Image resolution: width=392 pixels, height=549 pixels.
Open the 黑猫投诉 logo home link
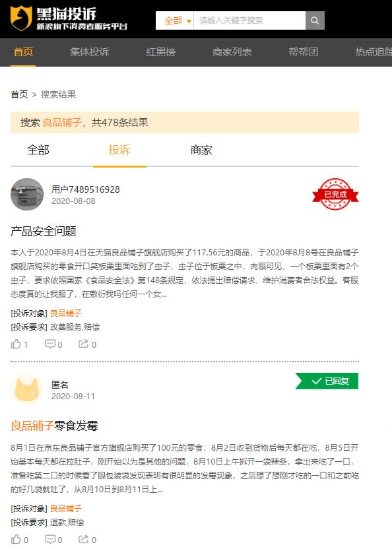tap(69, 19)
